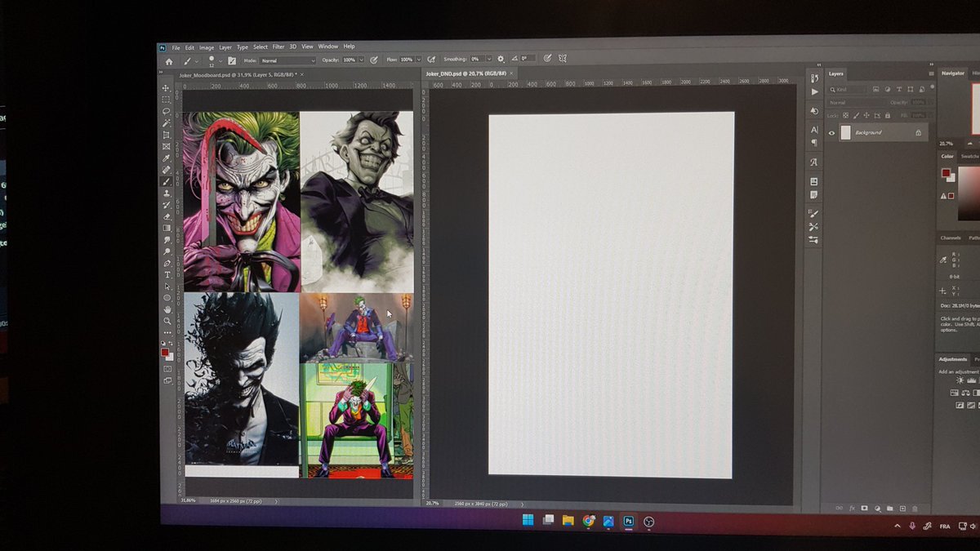
Task: Select the Hand tool
Action: click(167, 310)
